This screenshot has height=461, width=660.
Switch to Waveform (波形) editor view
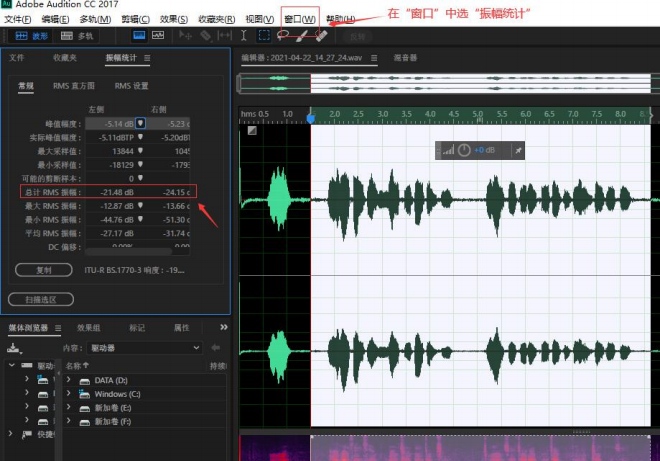[31, 36]
